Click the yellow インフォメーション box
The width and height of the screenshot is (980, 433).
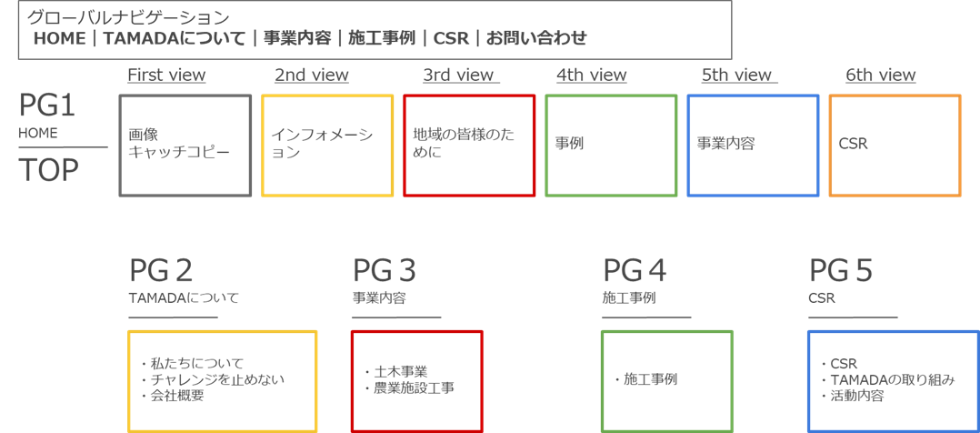click(x=327, y=146)
